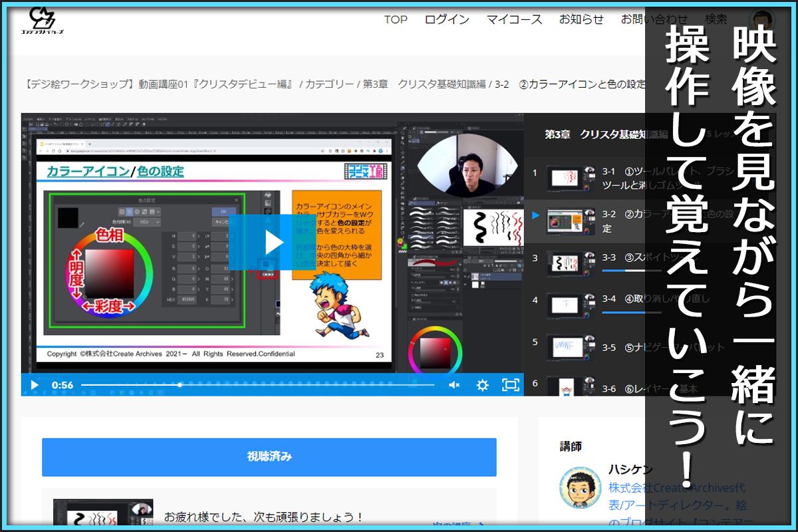
Task: Click the playing indicator arrow beside 3-2
Action: pos(536,215)
